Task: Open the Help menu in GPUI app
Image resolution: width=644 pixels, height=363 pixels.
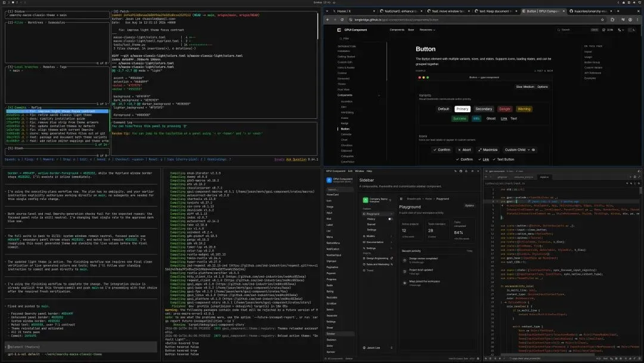Action: click(369, 171)
